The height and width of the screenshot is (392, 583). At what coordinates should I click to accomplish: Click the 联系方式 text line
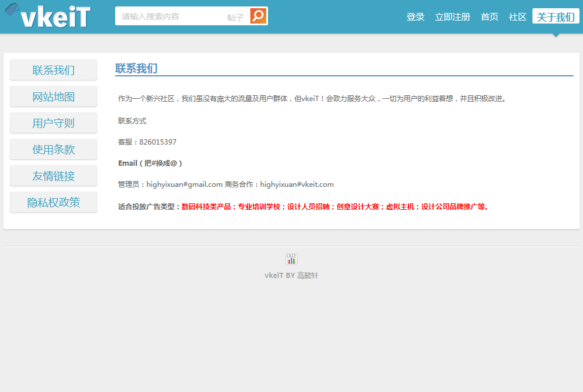click(132, 121)
